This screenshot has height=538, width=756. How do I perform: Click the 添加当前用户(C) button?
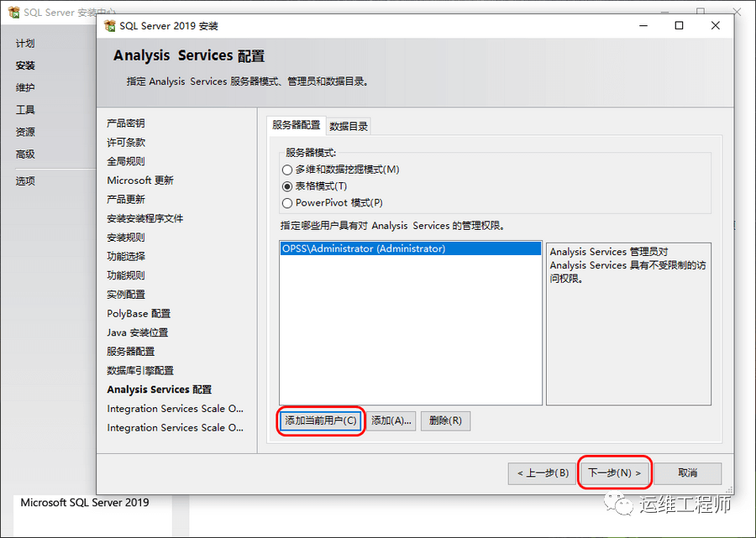pos(321,421)
